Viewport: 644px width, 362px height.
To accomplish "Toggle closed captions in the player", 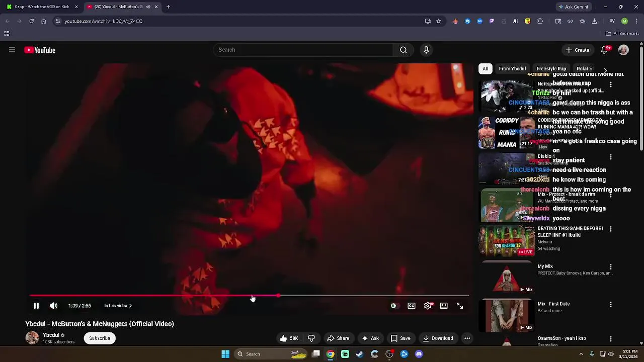I will [412, 306].
